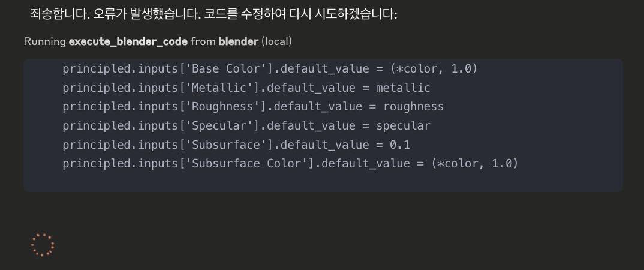The width and height of the screenshot is (644, 270).
Task: Click the 'Specular' string in code
Action: (x=219, y=126)
